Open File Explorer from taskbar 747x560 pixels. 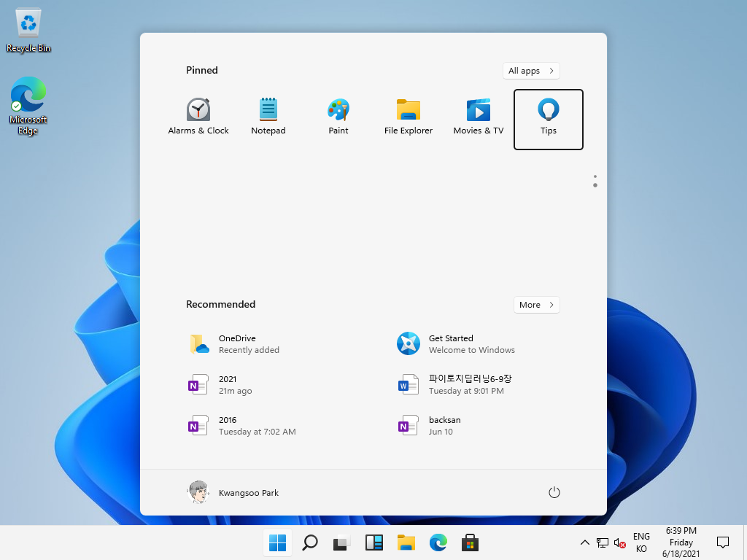click(406, 542)
